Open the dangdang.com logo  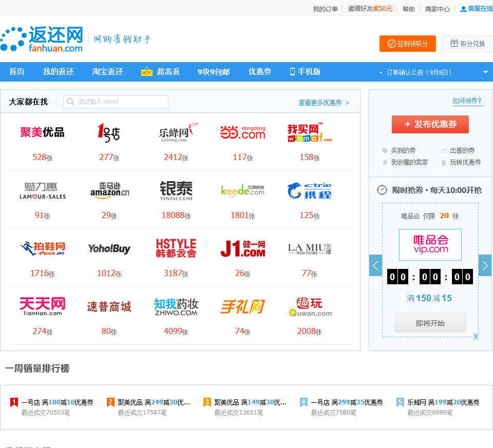pos(243,132)
